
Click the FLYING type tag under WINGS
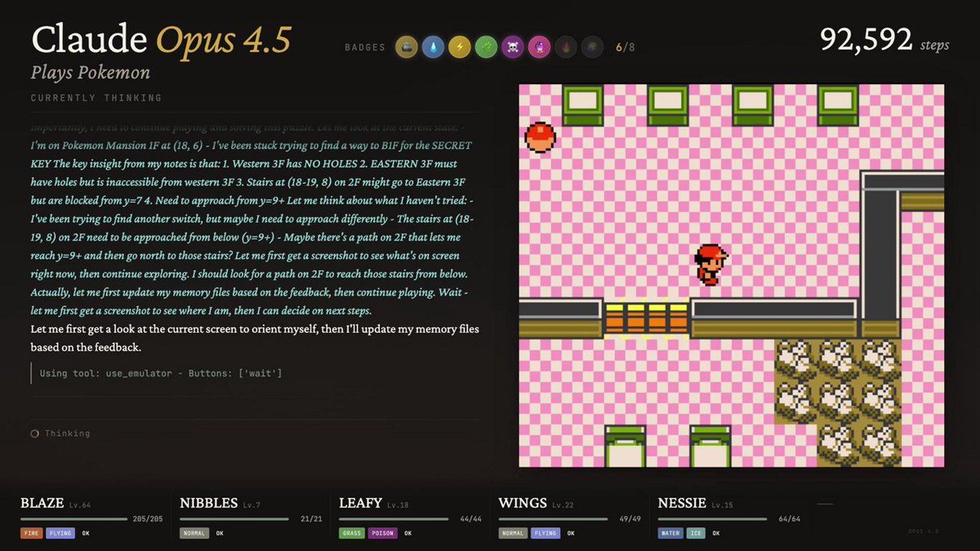tap(545, 533)
